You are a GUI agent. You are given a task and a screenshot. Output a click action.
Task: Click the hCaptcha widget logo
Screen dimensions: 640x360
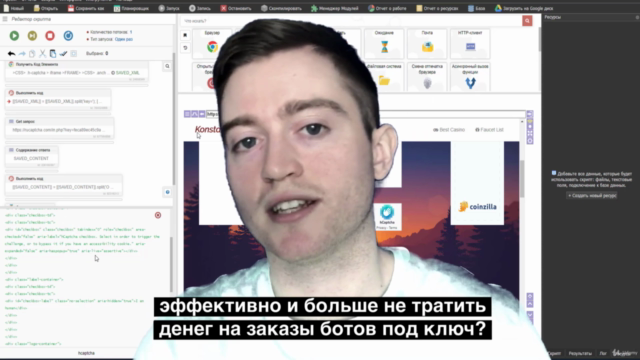pyautogui.click(x=387, y=212)
